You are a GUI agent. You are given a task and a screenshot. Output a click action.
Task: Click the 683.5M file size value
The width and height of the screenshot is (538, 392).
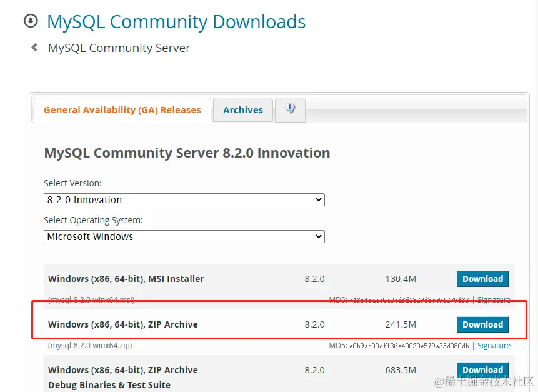click(x=401, y=370)
